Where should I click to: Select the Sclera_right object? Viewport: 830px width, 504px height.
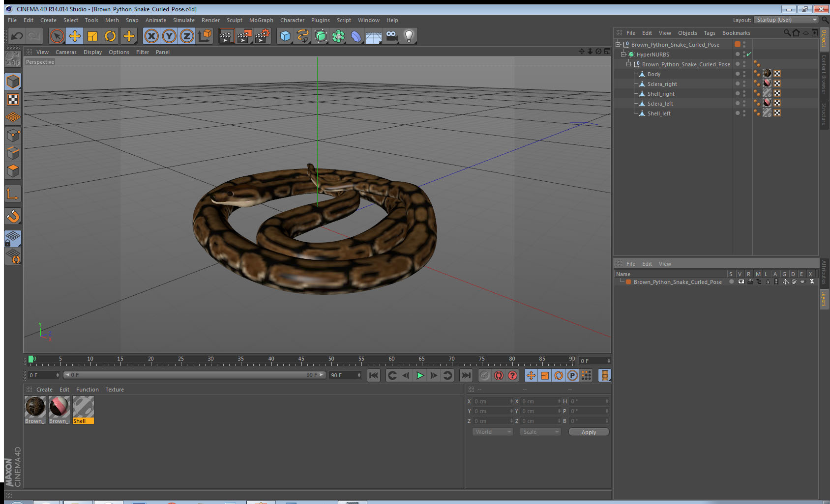[662, 84]
